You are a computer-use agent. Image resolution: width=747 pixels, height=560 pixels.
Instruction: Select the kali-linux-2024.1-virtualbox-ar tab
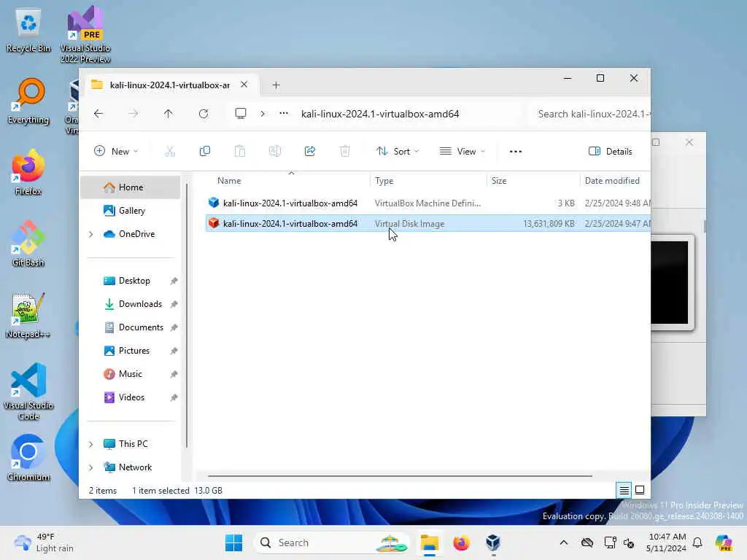point(169,85)
